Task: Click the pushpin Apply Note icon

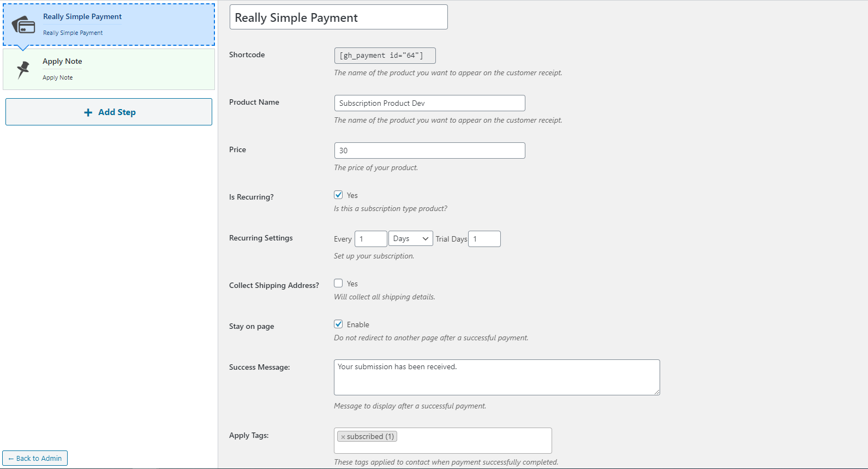Action: click(x=23, y=70)
